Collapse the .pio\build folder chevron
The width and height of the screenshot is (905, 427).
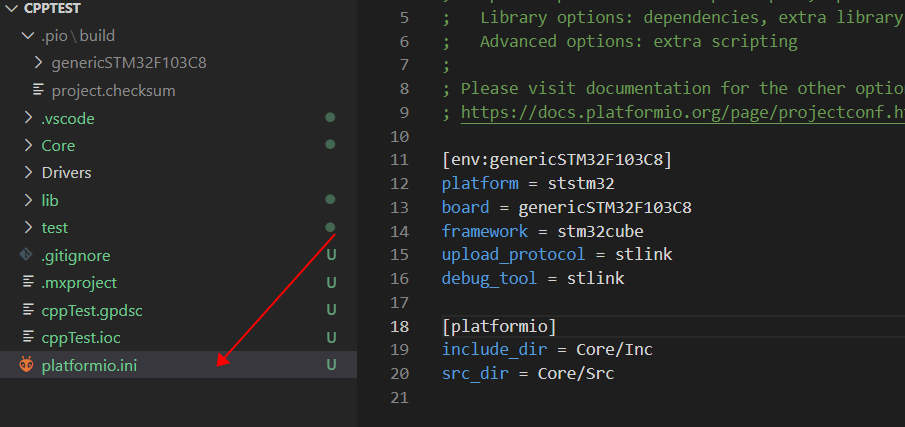[x=27, y=36]
